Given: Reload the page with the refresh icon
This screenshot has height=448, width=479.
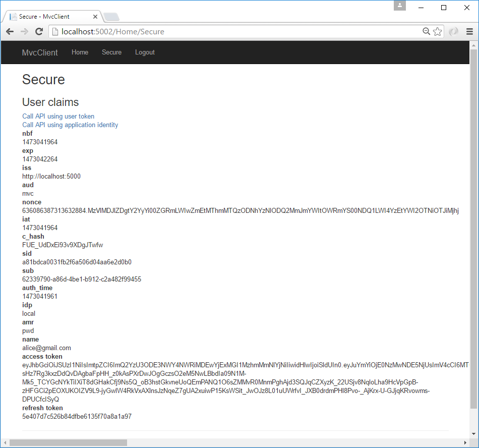Looking at the screenshot, I should click(39, 32).
